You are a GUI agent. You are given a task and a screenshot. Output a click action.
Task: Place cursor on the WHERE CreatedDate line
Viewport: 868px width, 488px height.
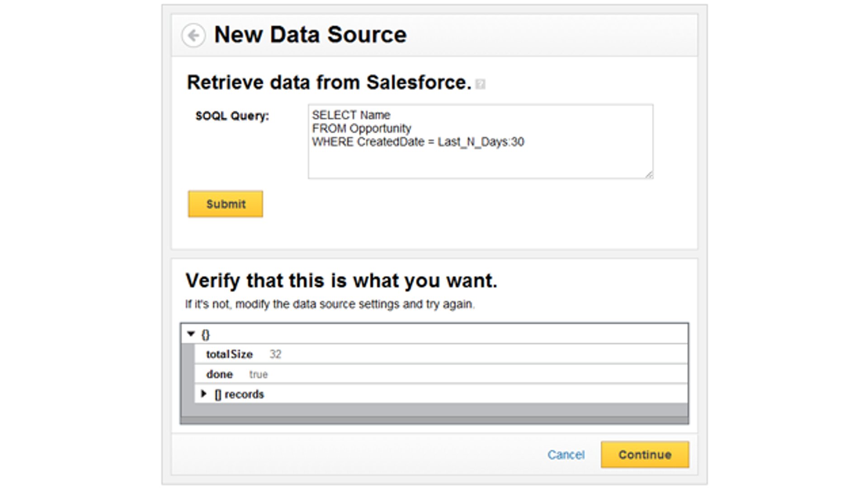pyautogui.click(x=418, y=142)
